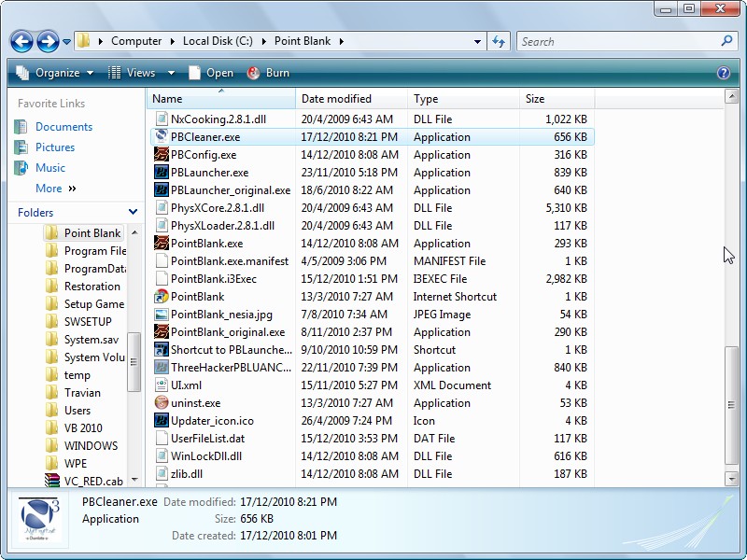Click the NxCooking.2.8.1.dll file icon
747x560 pixels.
coord(162,119)
